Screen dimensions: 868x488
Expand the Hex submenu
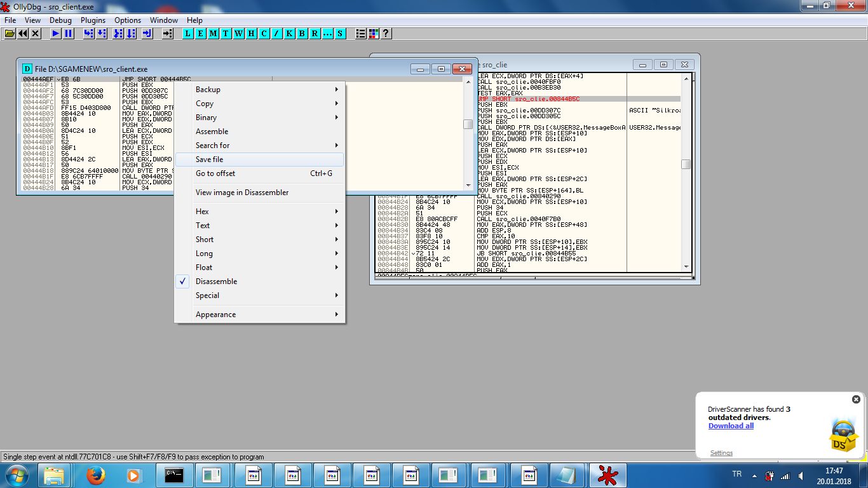pyautogui.click(x=260, y=212)
